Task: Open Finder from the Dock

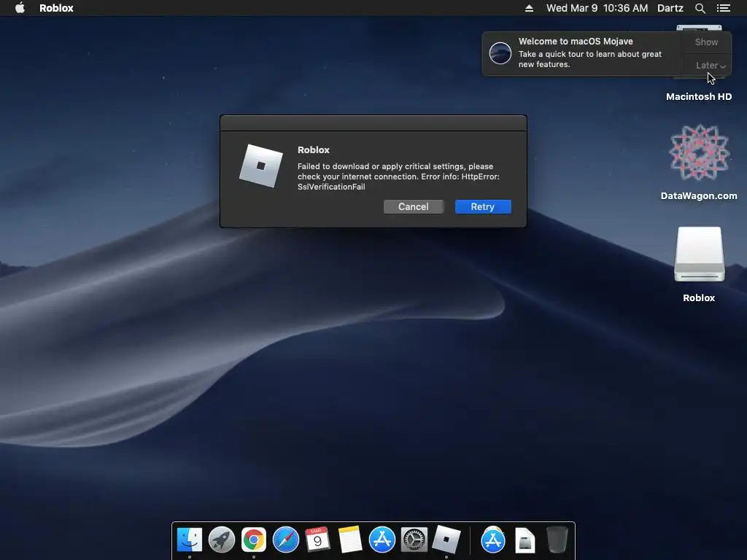Action: pyautogui.click(x=190, y=540)
